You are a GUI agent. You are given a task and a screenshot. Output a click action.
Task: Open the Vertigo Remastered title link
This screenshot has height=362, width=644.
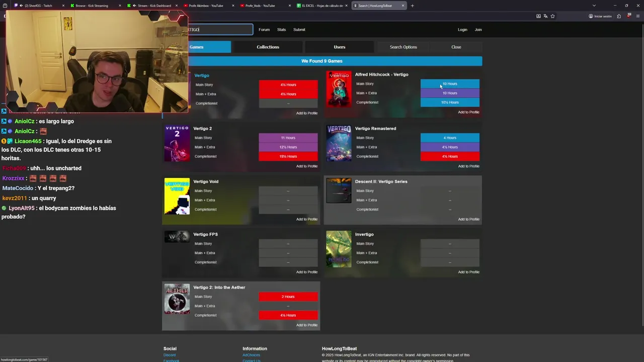pyautogui.click(x=375, y=128)
